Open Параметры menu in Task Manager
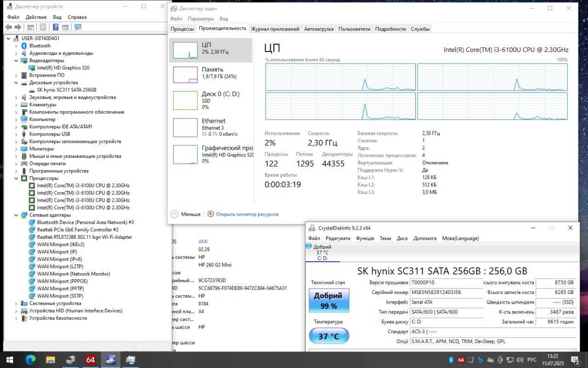Image resolution: width=588 pixels, height=368 pixels. coord(201,19)
